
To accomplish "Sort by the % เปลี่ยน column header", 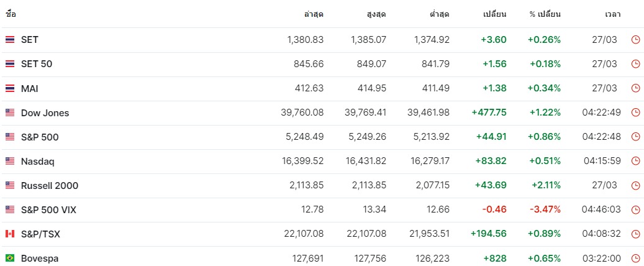I will 545,14.
